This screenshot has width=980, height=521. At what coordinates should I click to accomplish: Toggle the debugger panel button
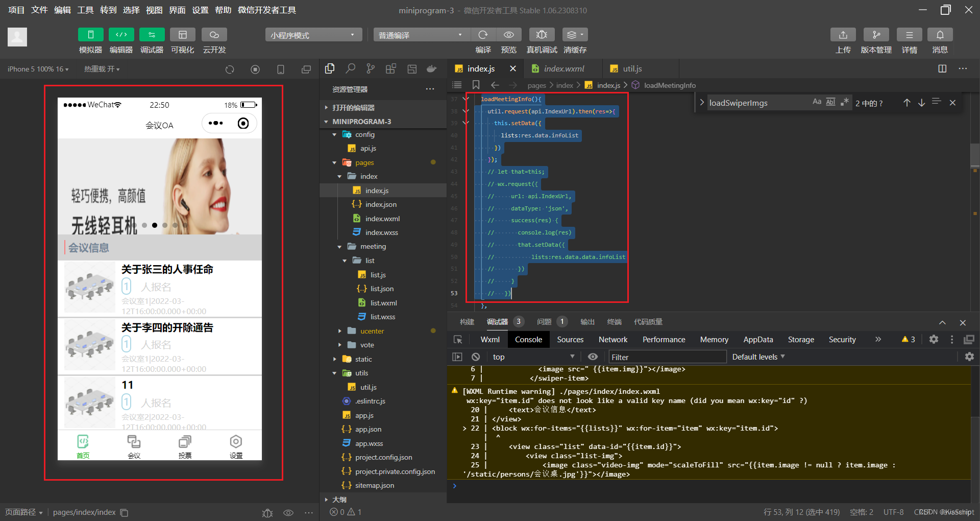pos(152,35)
